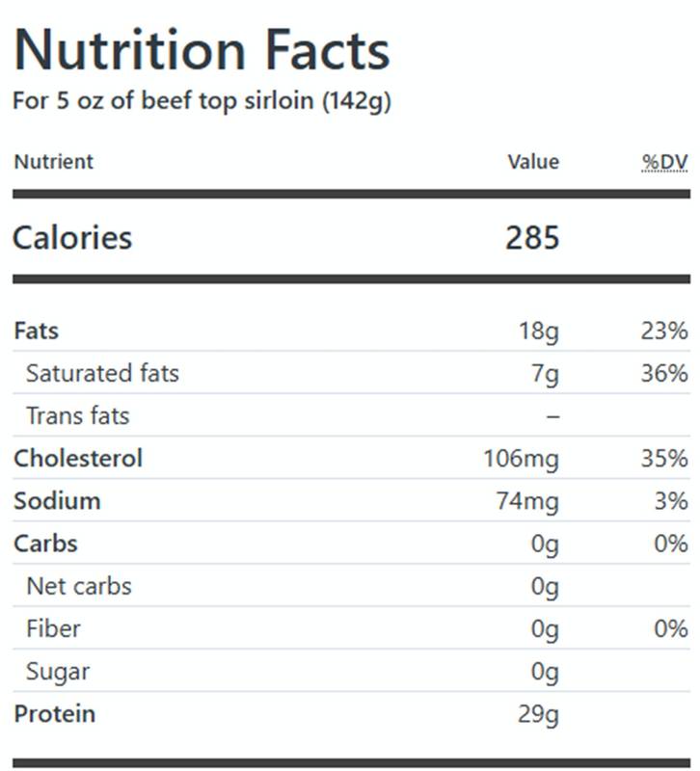
Task: Click the Value column header
Action: tap(534, 162)
